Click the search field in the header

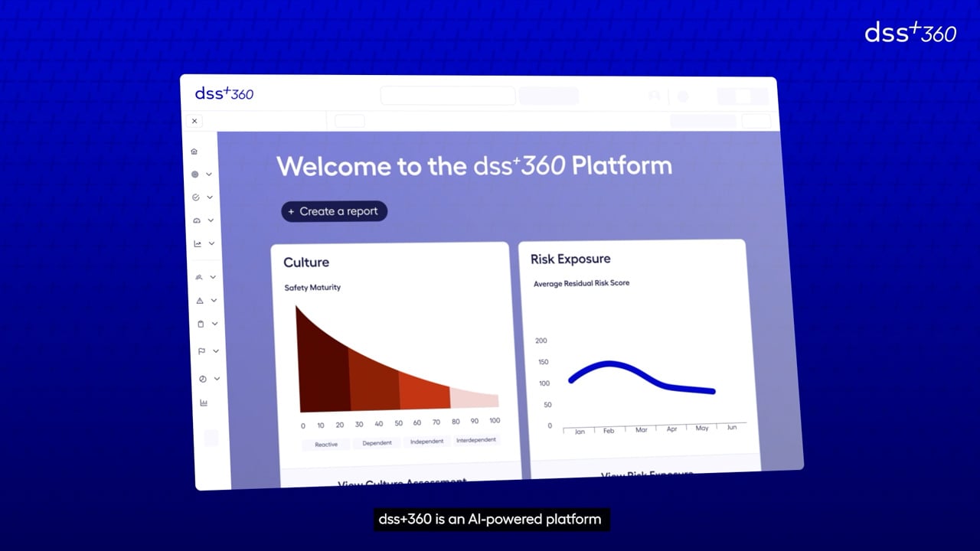pyautogui.click(x=448, y=96)
